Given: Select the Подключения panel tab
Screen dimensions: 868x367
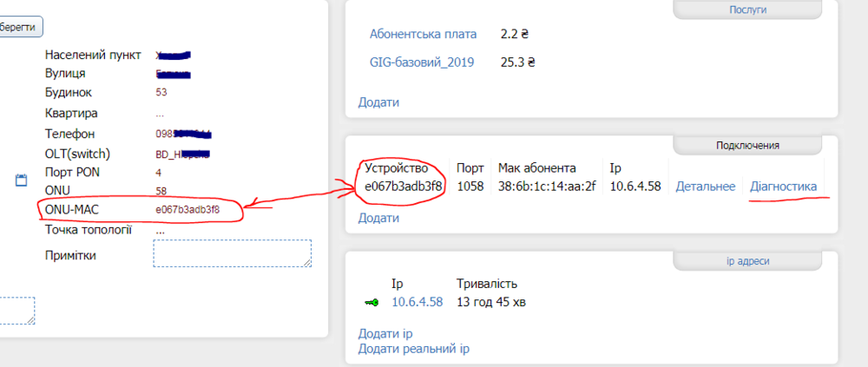Looking at the screenshot, I should (747, 145).
